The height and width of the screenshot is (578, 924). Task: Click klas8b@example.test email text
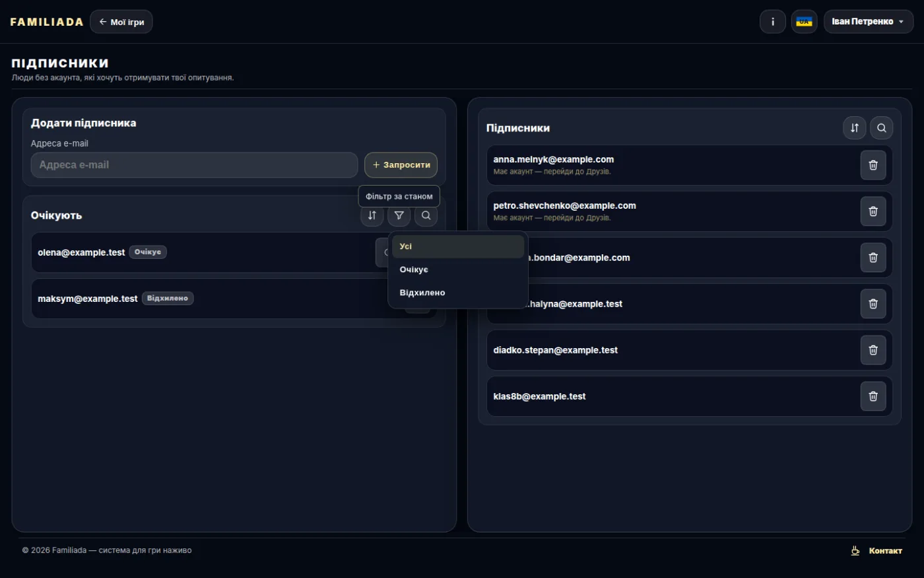[x=539, y=396]
